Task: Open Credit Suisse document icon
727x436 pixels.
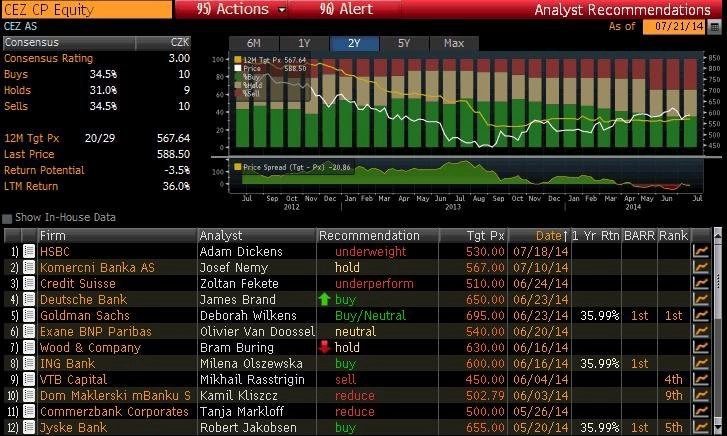Action: [29, 283]
